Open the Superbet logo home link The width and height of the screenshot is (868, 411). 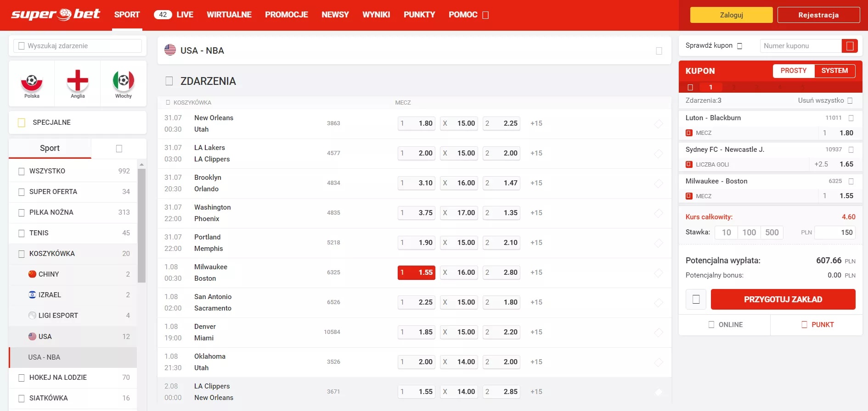[x=56, y=15]
